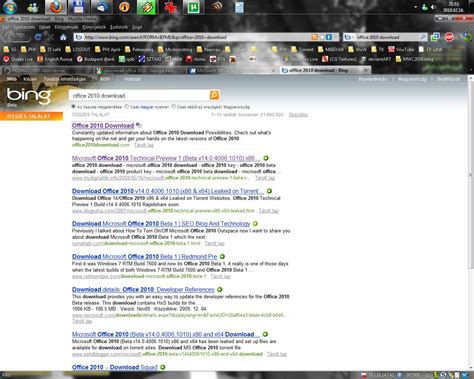Image resolution: width=474 pixels, height=379 pixels.
Task: Click the 'Tárolt lap' link under first result
Action: pos(144,145)
